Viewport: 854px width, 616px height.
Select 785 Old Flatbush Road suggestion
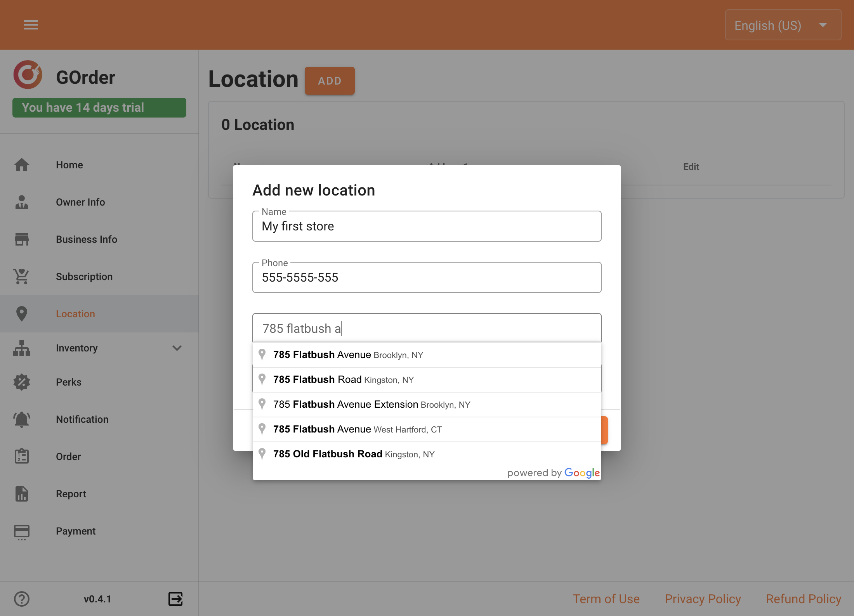(x=427, y=454)
